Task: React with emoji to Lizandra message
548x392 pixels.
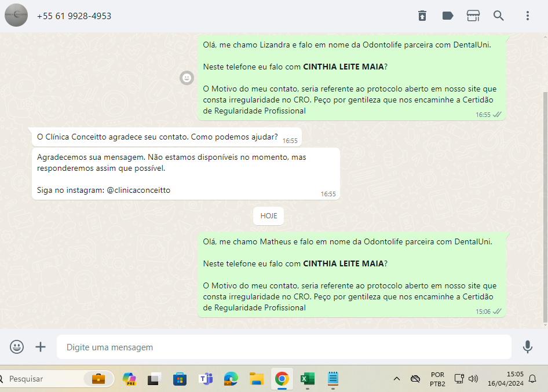Action: tap(187, 78)
